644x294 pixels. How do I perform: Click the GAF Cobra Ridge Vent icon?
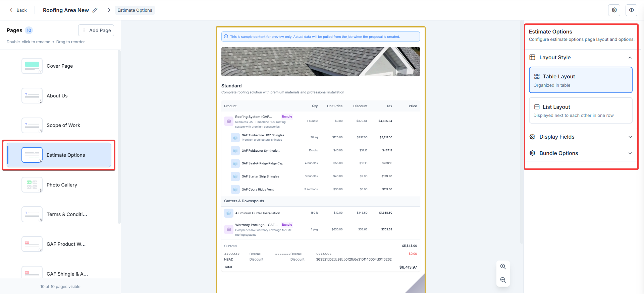235,190
